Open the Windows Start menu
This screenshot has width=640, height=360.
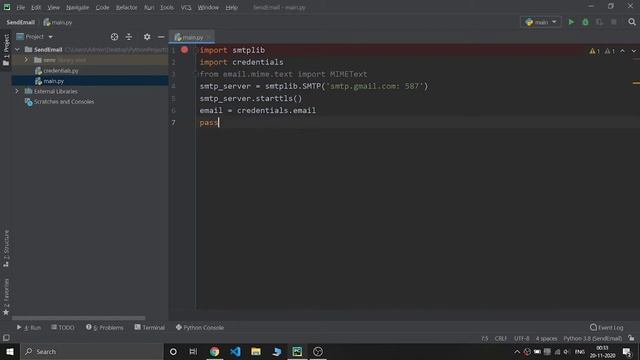click(10, 351)
